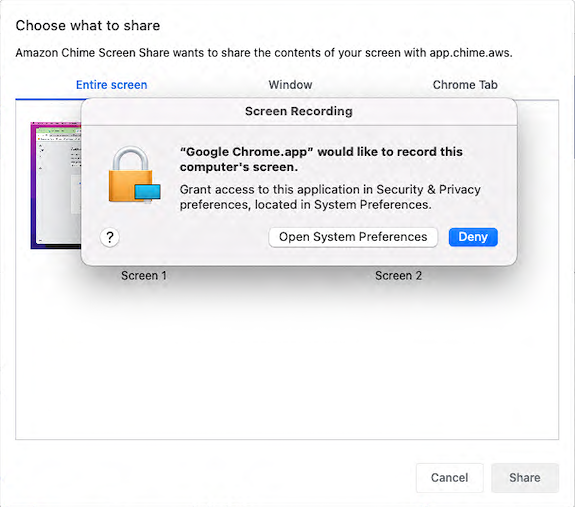
Task: Switch to the Entire screen tab
Action: (111, 85)
